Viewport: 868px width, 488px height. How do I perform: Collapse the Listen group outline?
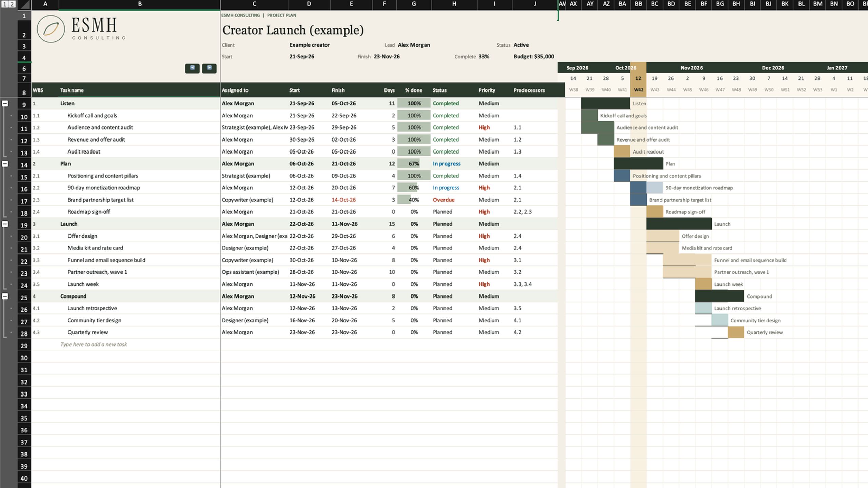[x=5, y=103]
